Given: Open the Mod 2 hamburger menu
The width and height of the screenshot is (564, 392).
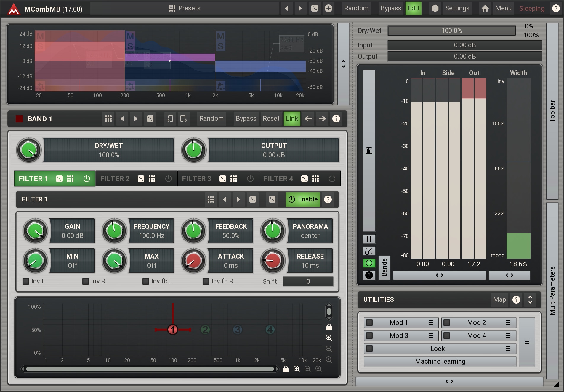Looking at the screenshot, I should point(508,322).
